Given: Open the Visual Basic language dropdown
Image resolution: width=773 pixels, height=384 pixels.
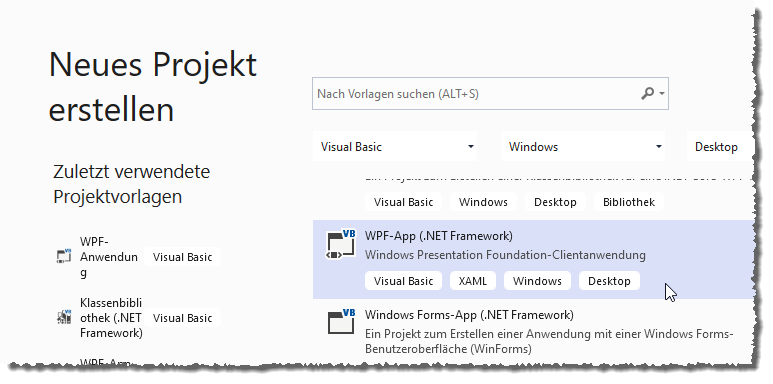Looking at the screenshot, I should pos(395,146).
